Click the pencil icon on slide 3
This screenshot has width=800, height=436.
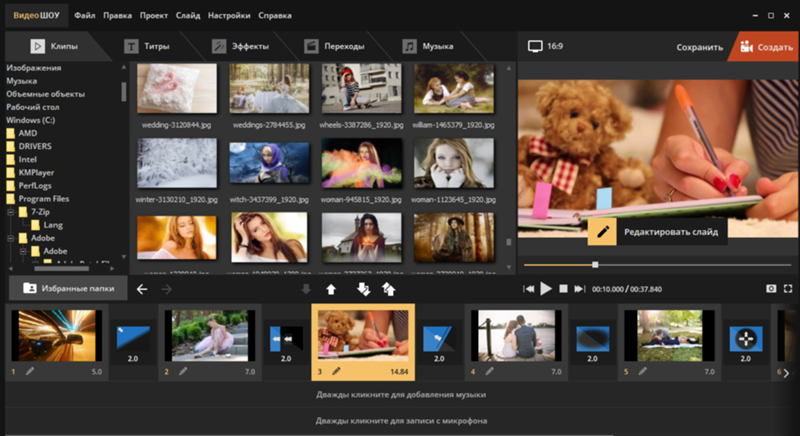pos(337,371)
